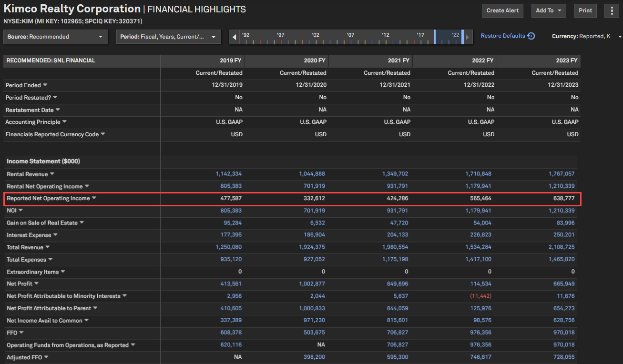Select the 2021 FY column header
This screenshot has width=623, height=364.
pyautogui.click(x=399, y=61)
